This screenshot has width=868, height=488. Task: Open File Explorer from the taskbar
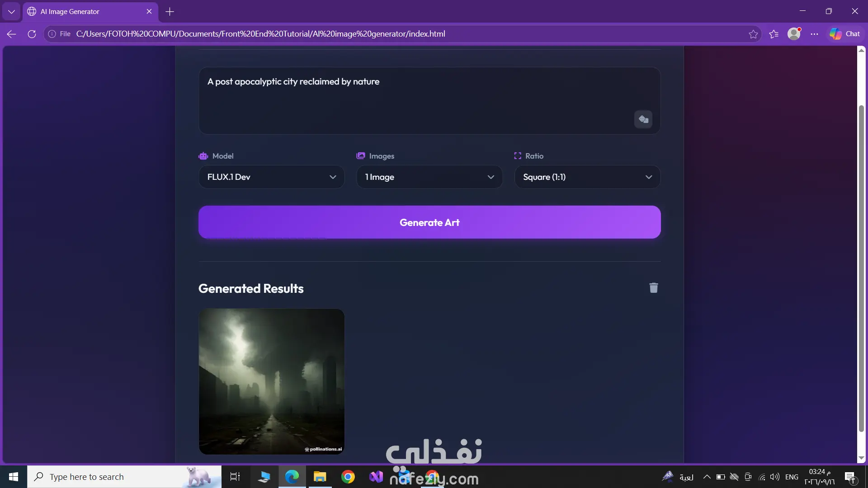coord(320,477)
